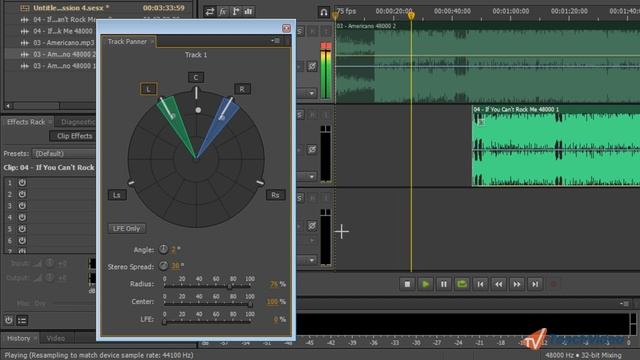
Task: Close the Track Panner floating window
Action: click(x=286, y=28)
